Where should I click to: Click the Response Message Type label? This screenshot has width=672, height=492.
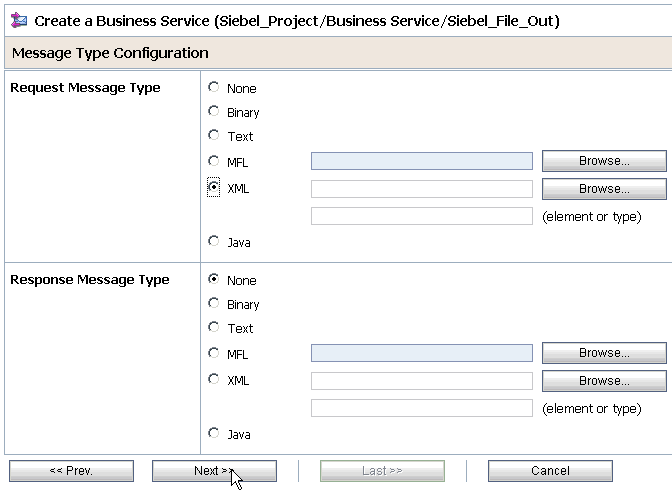90,279
